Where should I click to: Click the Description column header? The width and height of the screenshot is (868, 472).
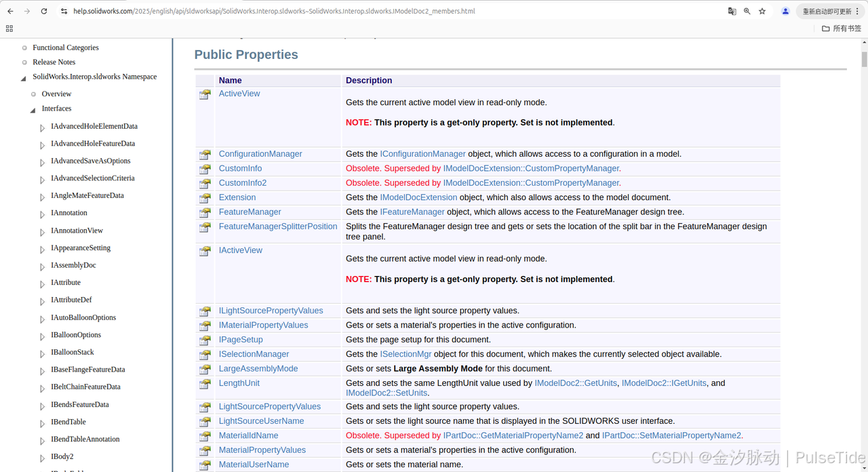click(369, 80)
